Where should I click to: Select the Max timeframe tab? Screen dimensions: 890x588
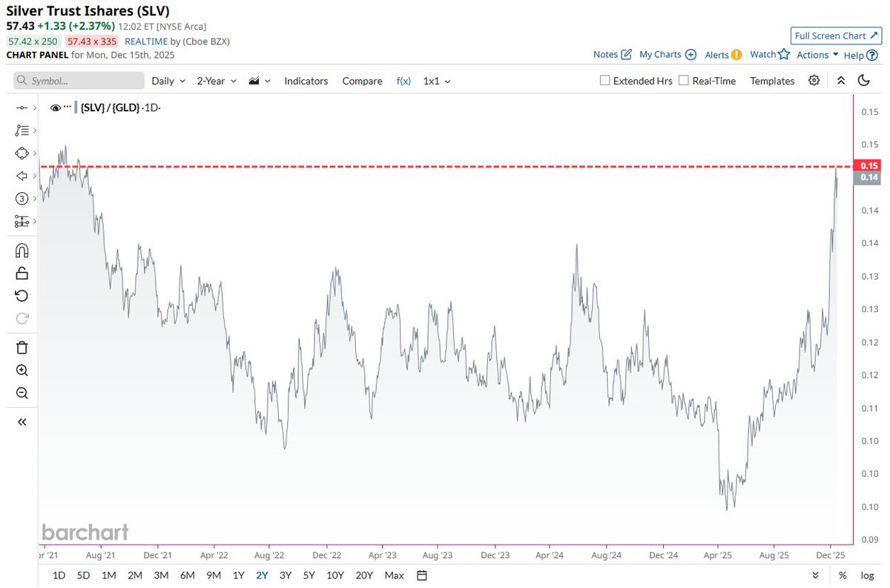coord(394,575)
